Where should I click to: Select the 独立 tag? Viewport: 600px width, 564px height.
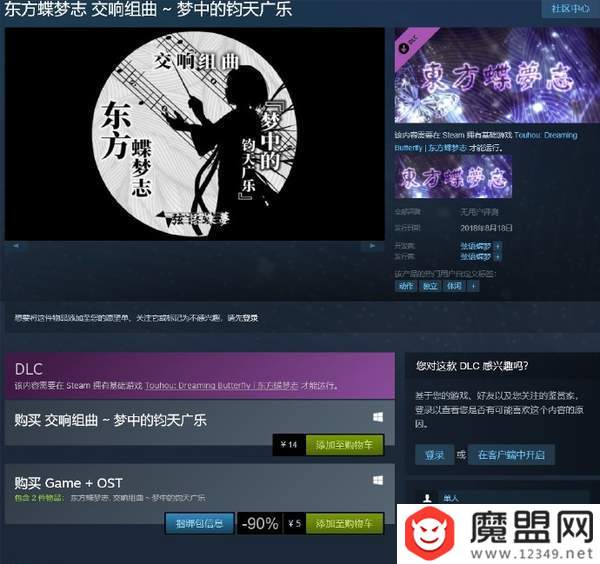click(x=430, y=286)
